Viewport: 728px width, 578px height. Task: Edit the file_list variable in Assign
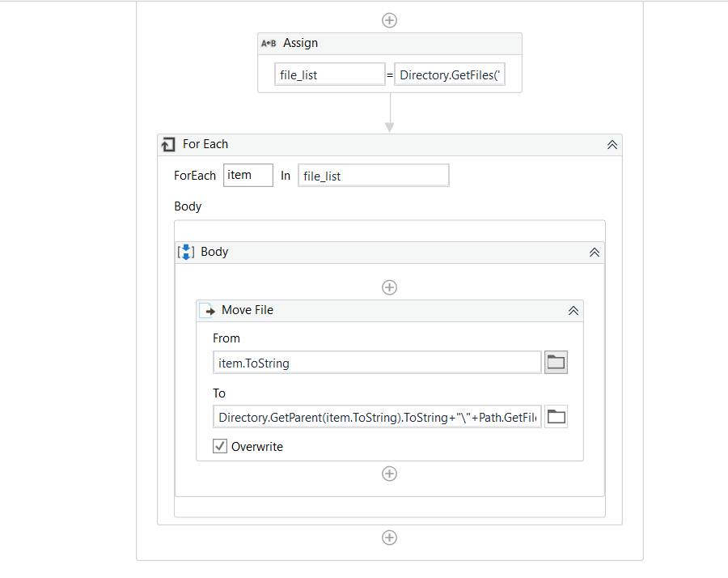[330, 75]
